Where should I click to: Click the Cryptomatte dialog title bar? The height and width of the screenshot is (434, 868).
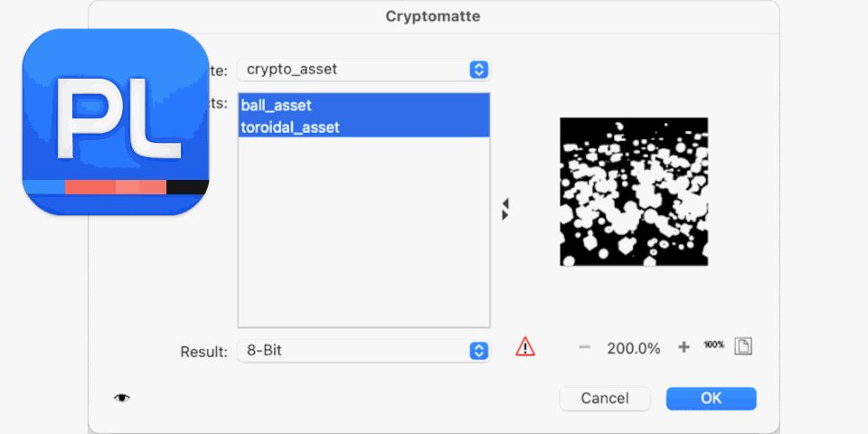pyautogui.click(x=433, y=16)
